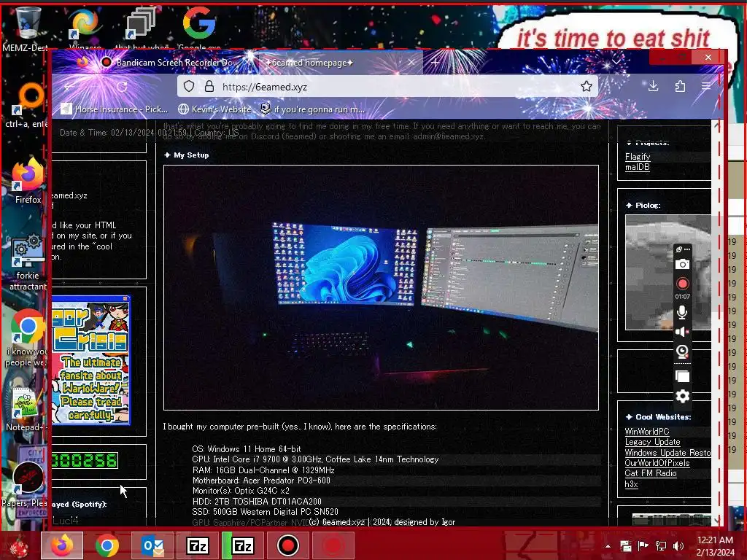The width and height of the screenshot is (747, 560).
Task: Open the h3x link
Action: 631,484
